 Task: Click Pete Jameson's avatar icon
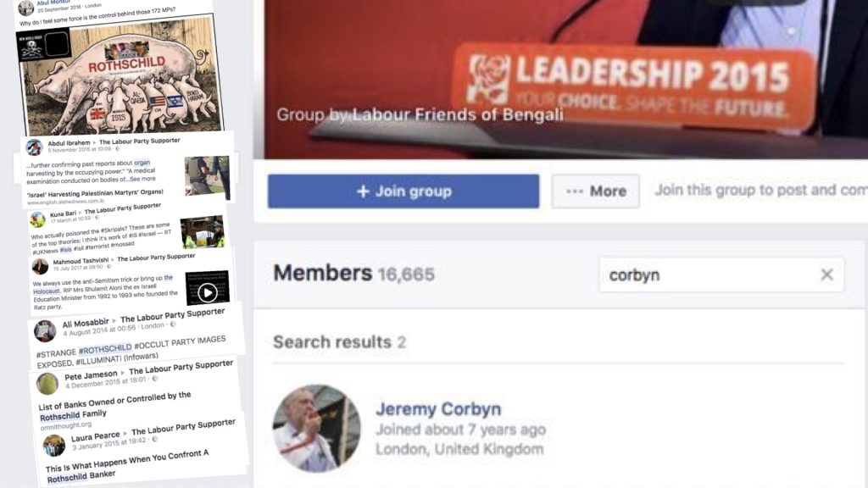[47, 384]
